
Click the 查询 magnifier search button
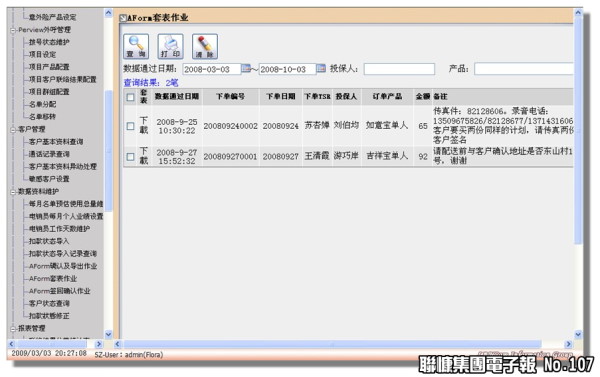point(136,46)
